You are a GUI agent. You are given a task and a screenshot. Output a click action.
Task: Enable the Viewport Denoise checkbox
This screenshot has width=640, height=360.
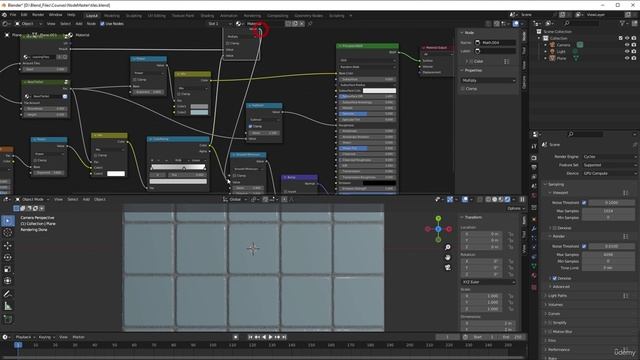coord(554,228)
